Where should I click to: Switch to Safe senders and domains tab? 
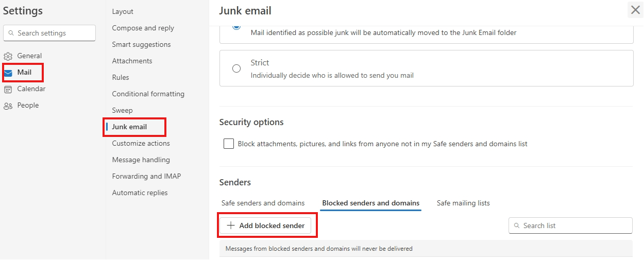click(263, 203)
